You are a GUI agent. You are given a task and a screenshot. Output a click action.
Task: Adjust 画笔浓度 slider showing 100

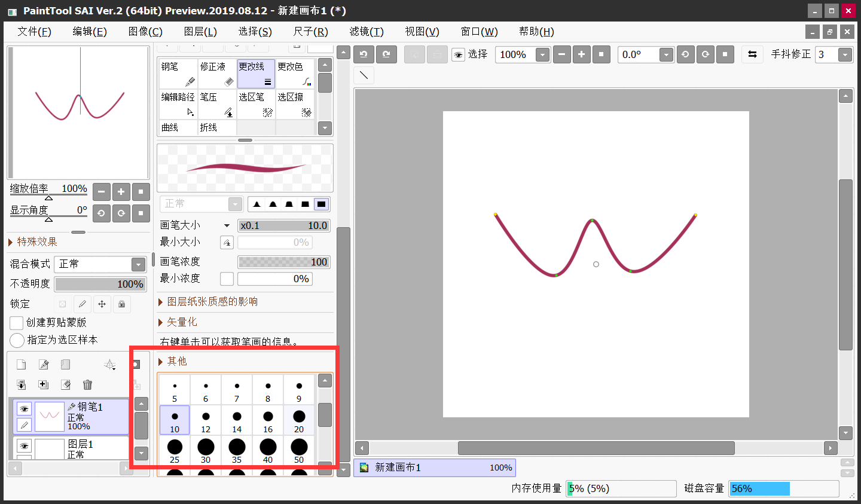coord(284,262)
